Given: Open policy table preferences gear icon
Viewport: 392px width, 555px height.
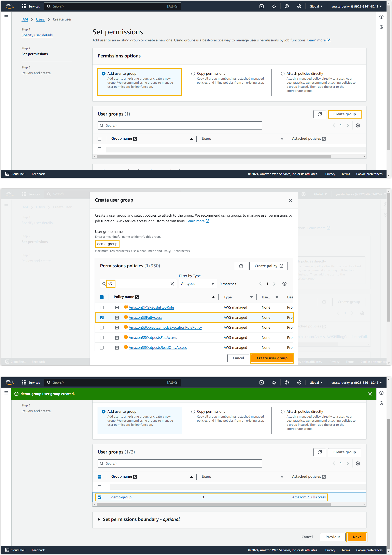Looking at the screenshot, I should [284, 284].
